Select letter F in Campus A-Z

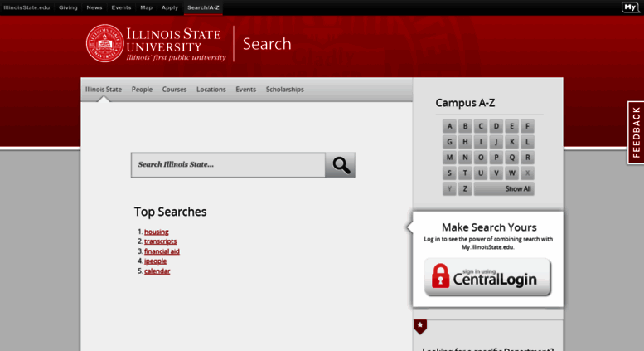pos(527,126)
